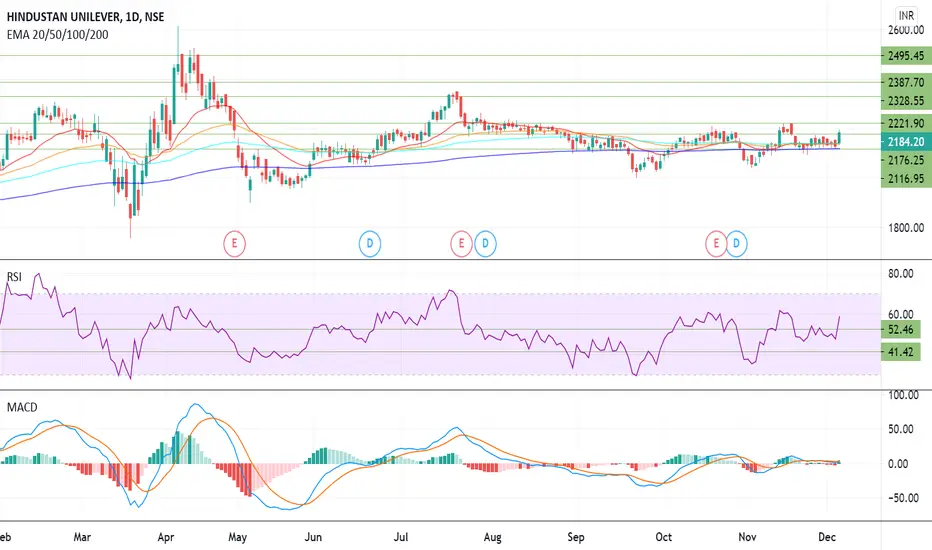Screen dimensions: 932x550
Task: Click the Dec label on time axis
Action: [827, 537]
